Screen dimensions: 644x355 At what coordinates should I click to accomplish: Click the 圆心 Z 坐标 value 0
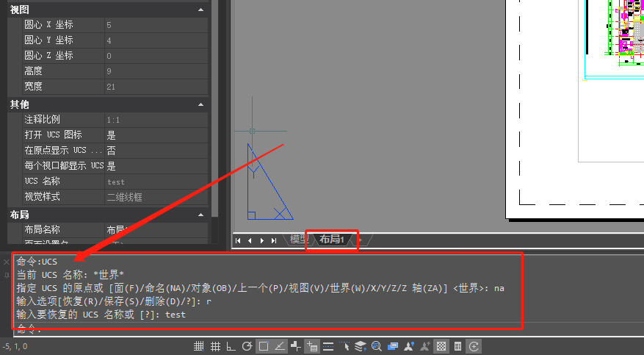(x=156, y=55)
